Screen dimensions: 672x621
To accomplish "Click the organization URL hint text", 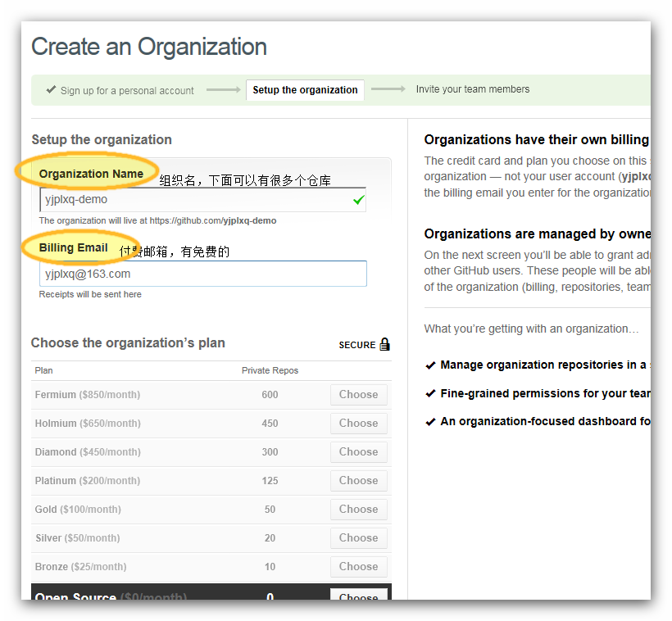I will coord(157,220).
